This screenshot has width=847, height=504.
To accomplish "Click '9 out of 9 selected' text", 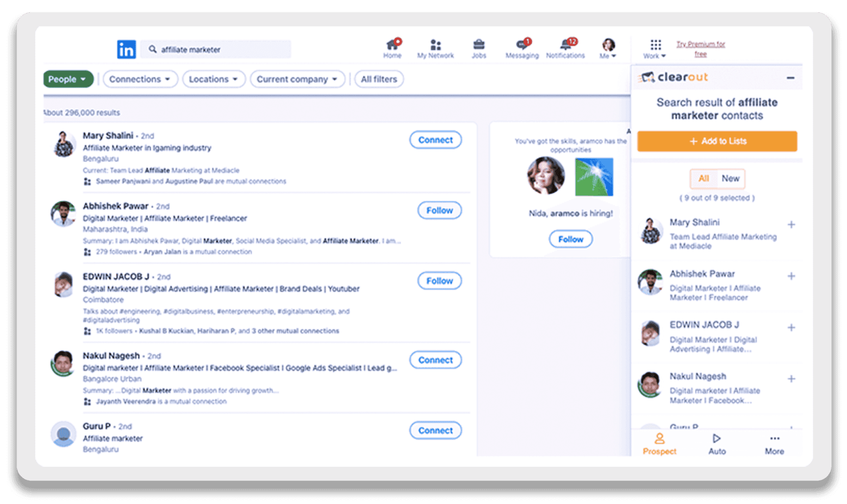I will coord(717,198).
